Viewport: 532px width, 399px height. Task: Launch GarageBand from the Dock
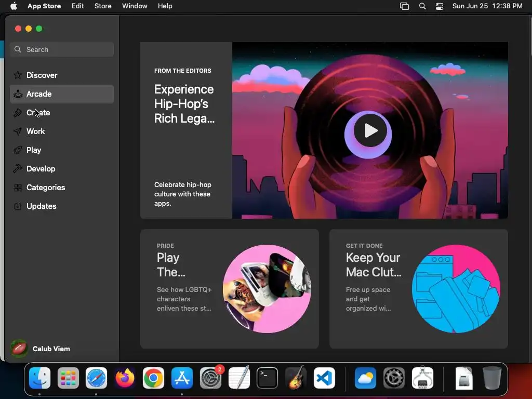pos(296,378)
